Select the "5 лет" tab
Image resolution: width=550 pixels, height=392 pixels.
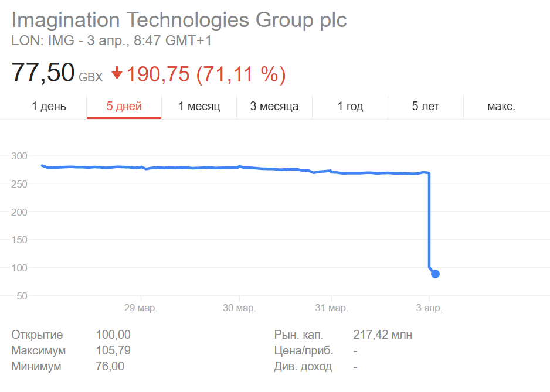tap(425, 106)
